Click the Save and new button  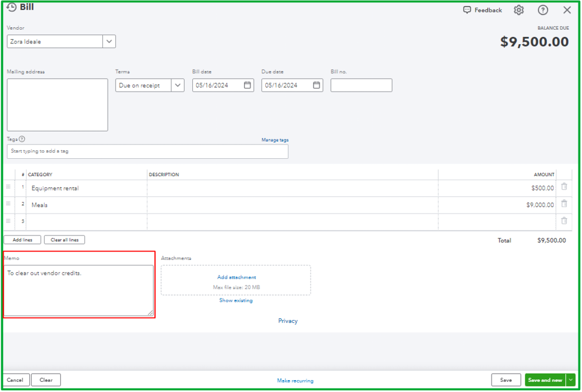[545, 380]
